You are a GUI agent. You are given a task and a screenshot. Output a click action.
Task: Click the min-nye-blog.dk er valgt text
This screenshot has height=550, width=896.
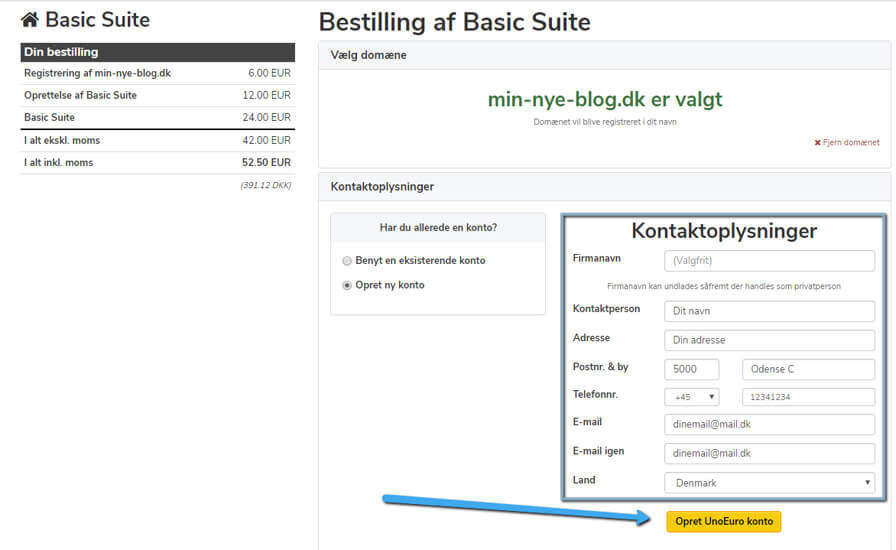point(605,99)
